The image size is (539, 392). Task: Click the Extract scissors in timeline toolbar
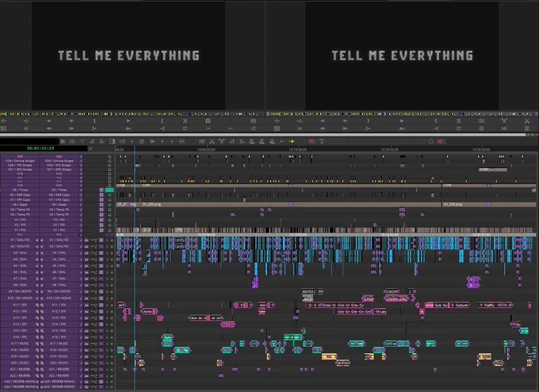click(x=212, y=142)
